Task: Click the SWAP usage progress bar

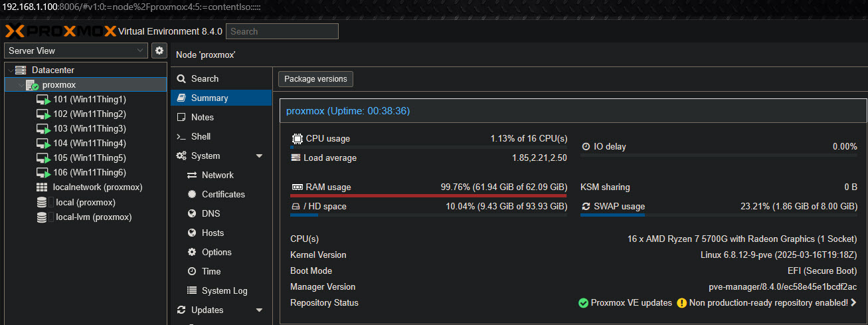Action: click(719, 215)
